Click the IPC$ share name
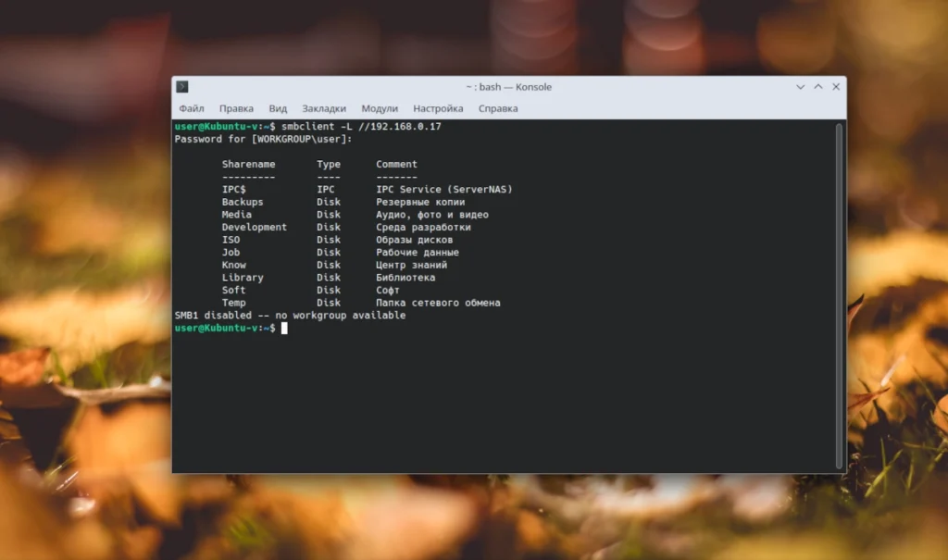948x560 pixels. (x=234, y=189)
